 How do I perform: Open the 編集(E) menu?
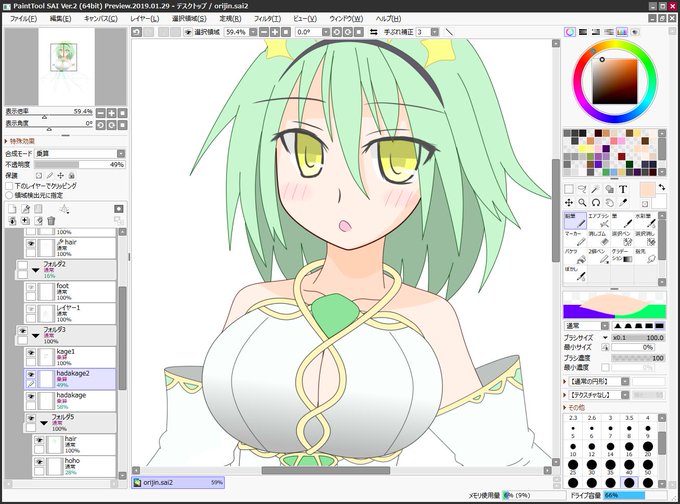click(60, 19)
